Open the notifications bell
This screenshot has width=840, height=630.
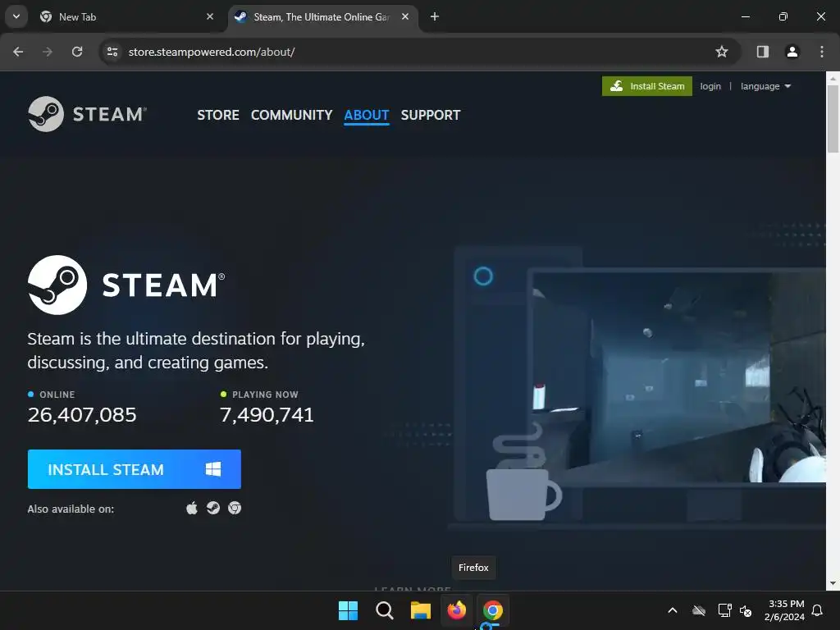coord(817,610)
